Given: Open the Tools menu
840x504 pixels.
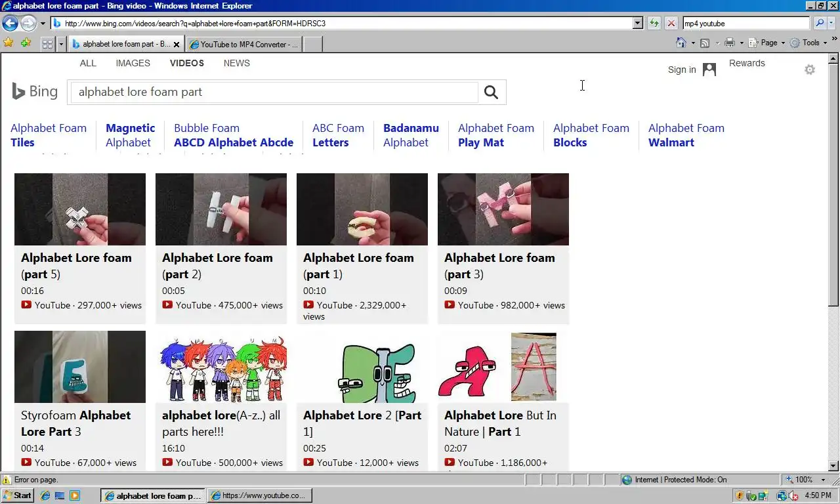Looking at the screenshot, I should tap(809, 43).
